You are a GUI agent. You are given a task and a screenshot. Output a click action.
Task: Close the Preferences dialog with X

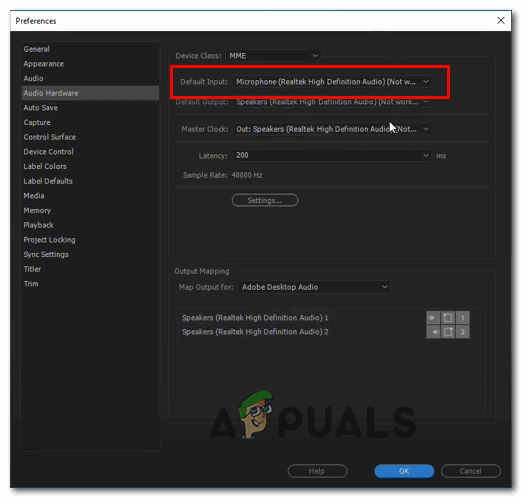pos(501,21)
